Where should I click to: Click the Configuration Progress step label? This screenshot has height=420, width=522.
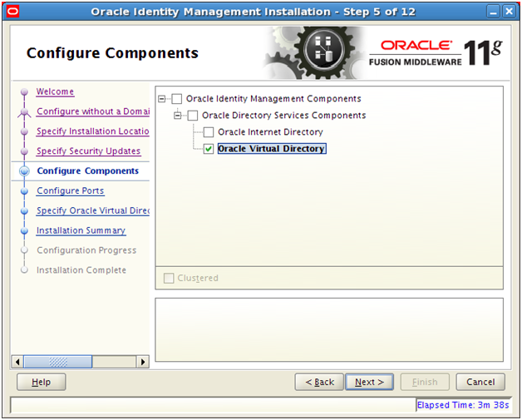point(86,250)
